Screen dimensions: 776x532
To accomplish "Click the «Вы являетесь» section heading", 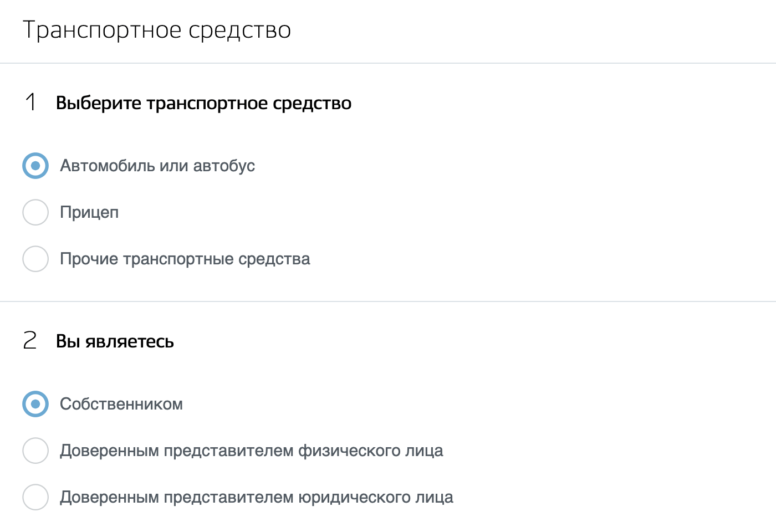I will 115,341.
